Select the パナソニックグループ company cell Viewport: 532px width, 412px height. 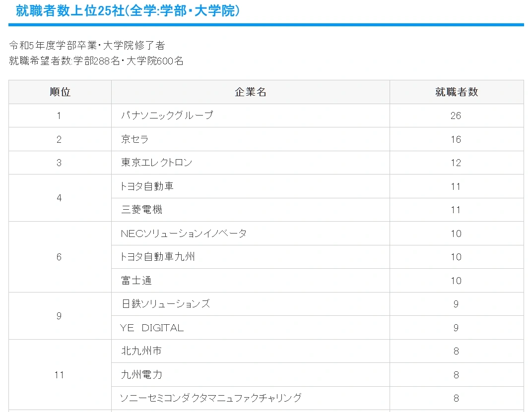(x=167, y=116)
